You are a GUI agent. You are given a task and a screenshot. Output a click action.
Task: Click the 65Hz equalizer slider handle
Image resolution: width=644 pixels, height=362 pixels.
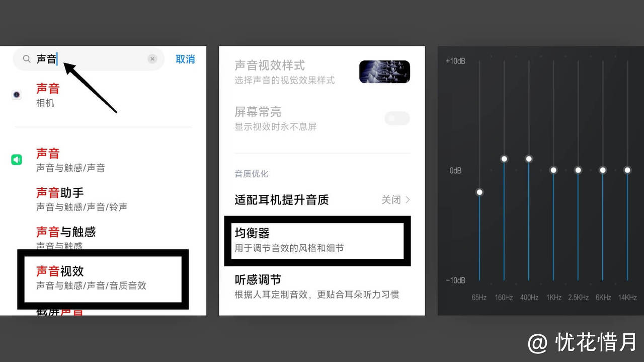pyautogui.click(x=479, y=192)
